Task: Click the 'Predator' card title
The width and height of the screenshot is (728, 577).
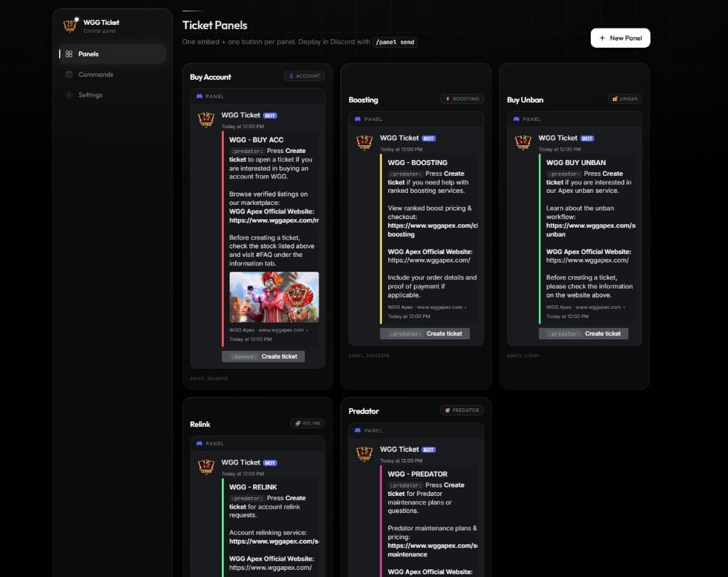Action: pos(363,411)
